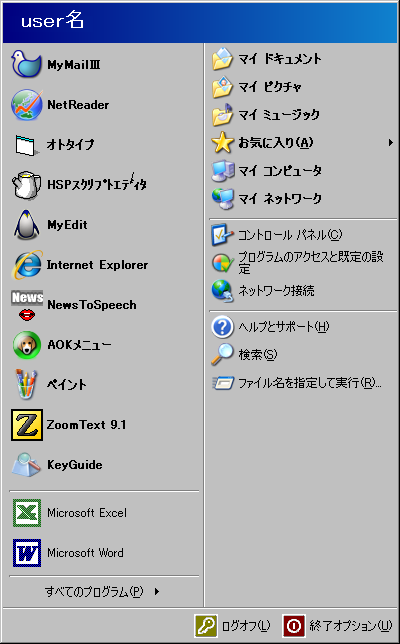Screen dimensions: 400x644
Task: Select the KeyGuide label
Action: point(74,465)
